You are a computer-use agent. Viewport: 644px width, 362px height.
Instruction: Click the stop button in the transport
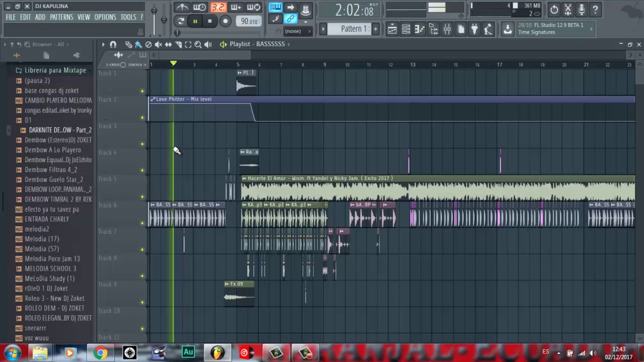(210, 21)
